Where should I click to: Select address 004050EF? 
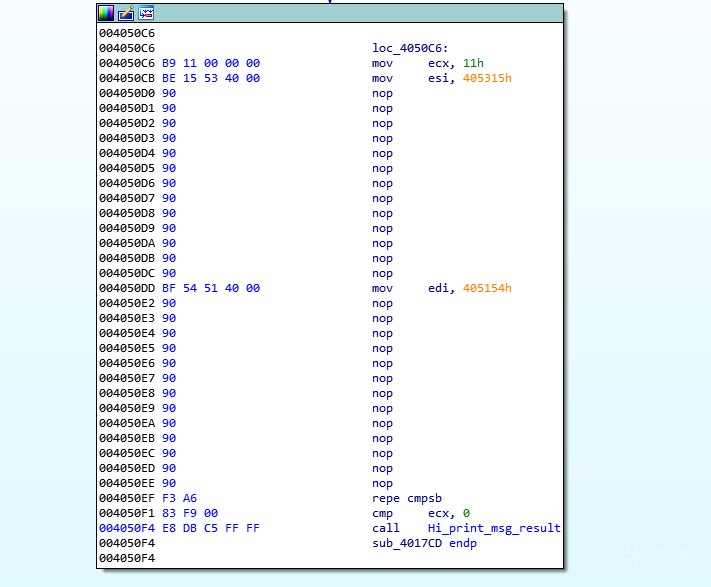point(127,498)
